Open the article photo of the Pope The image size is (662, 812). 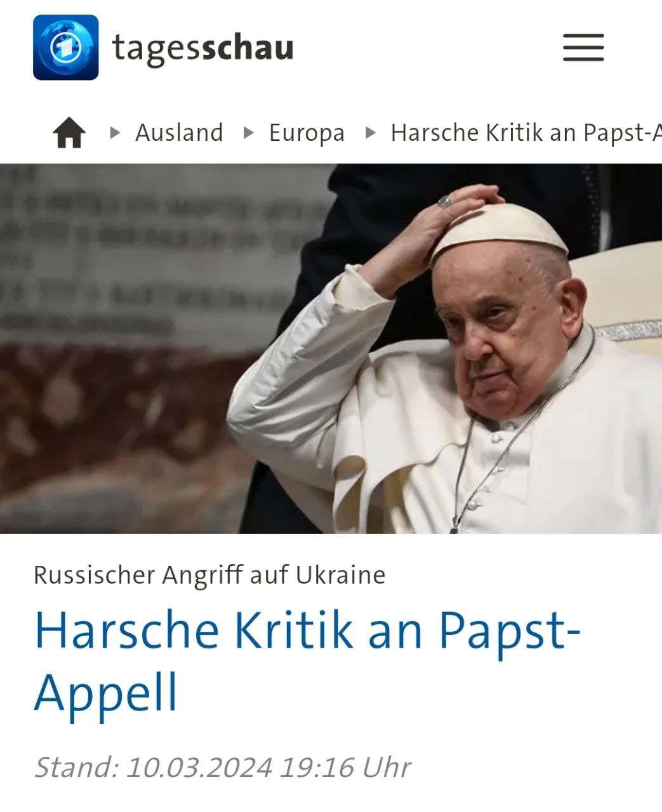click(331, 348)
